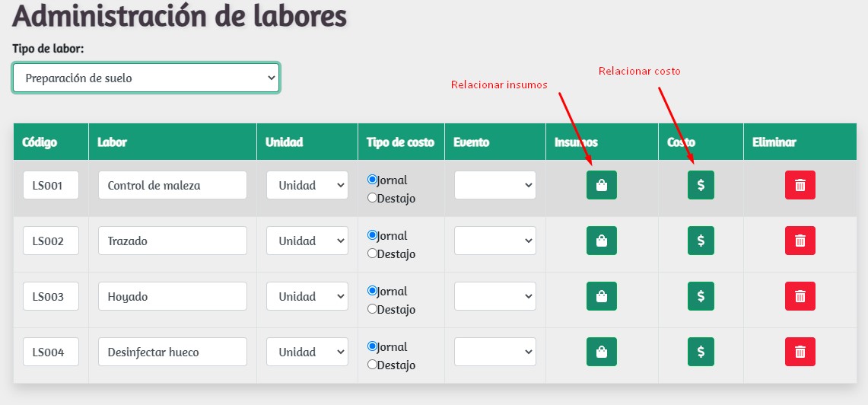Open insumos bag icon for Trazado row

(x=601, y=241)
